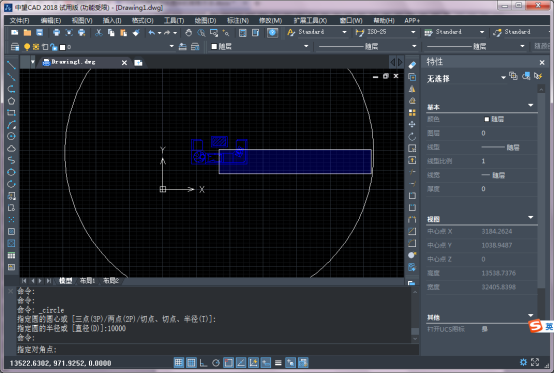Close the 特性 properties panel
The height and width of the screenshot is (374, 554).
pyautogui.click(x=542, y=63)
